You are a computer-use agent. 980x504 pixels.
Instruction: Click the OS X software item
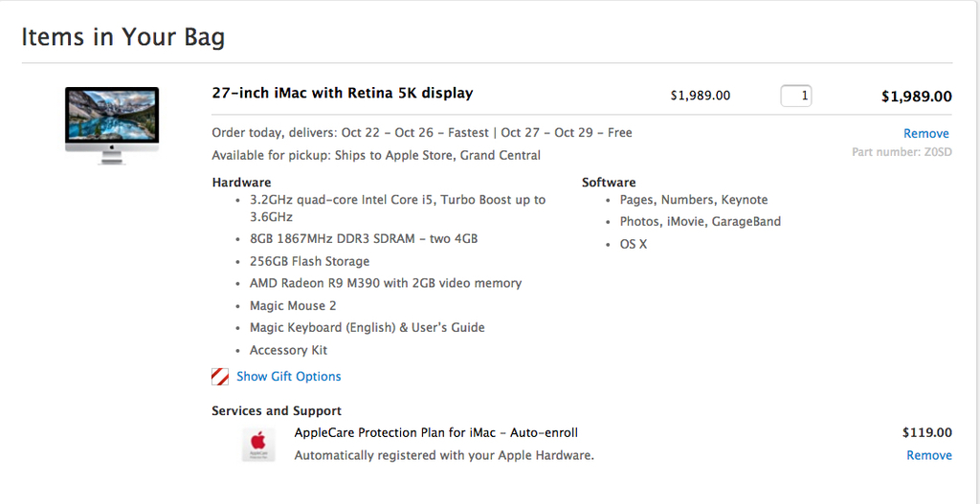coord(634,244)
